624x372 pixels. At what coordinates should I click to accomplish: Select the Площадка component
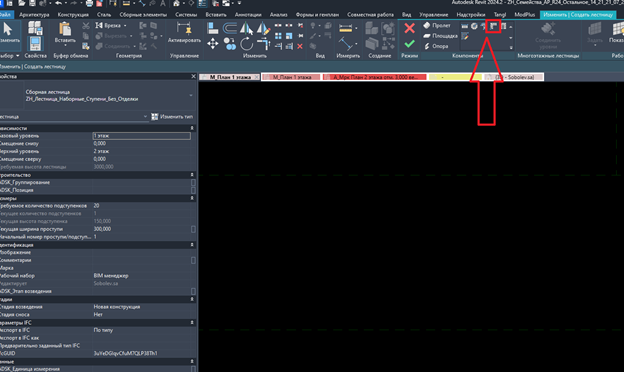pyautogui.click(x=440, y=36)
